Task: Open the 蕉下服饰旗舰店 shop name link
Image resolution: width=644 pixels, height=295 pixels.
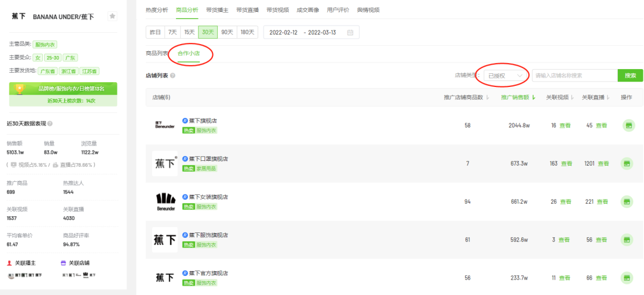Action: (208, 235)
